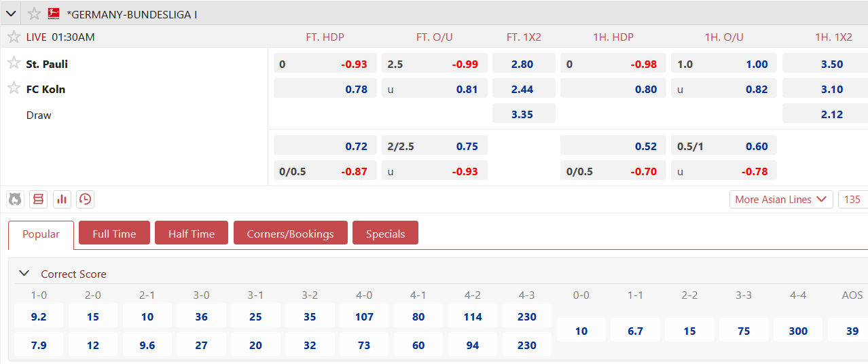This screenshot has width=868, height=364.
Task: Open the bar chart statistics icon
Action: [62, 199]
